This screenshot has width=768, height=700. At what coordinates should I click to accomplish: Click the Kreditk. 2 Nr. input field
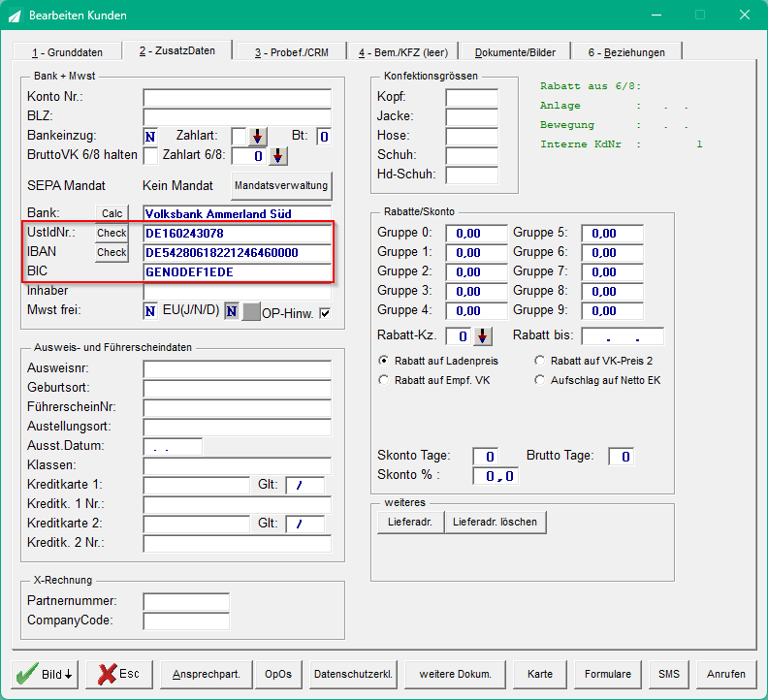[237, 544]
